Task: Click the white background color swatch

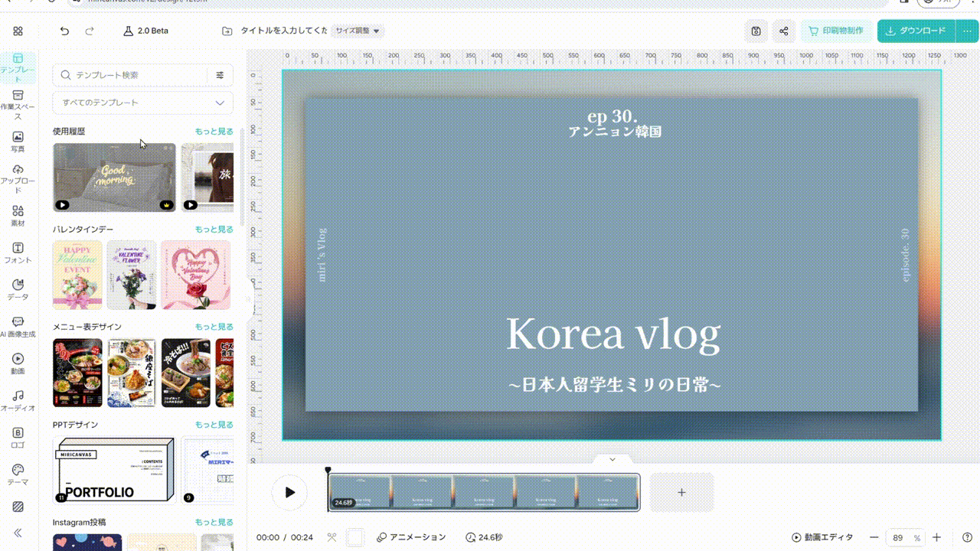Action: 355,537
